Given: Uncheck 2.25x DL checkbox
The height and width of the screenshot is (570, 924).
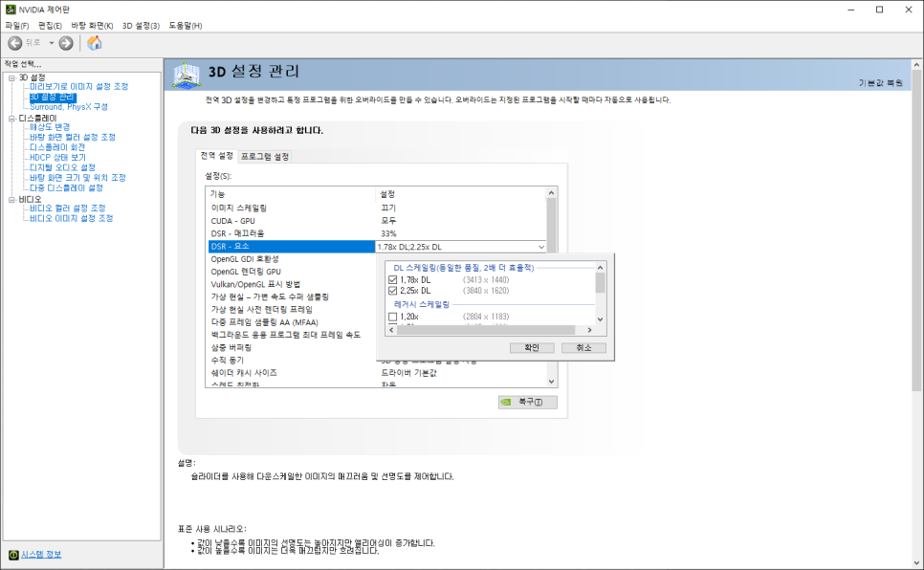Looking at the screenshot, I should pos(393,291).
